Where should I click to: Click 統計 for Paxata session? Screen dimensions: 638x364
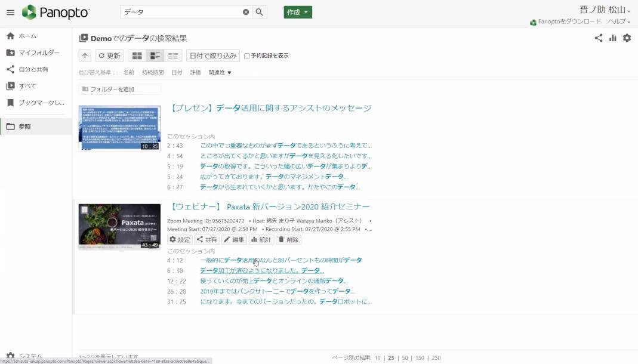pyautogui.click(x=261, y=240)
